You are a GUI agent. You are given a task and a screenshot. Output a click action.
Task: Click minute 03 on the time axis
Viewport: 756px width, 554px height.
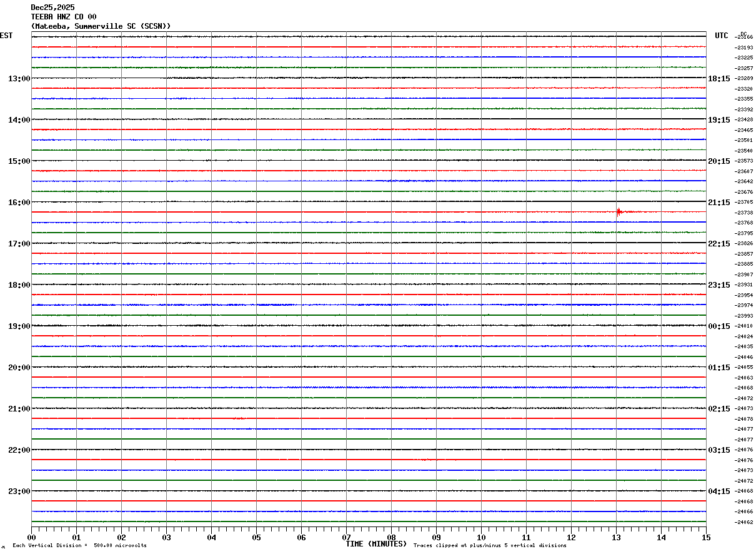tap(166, 537)
